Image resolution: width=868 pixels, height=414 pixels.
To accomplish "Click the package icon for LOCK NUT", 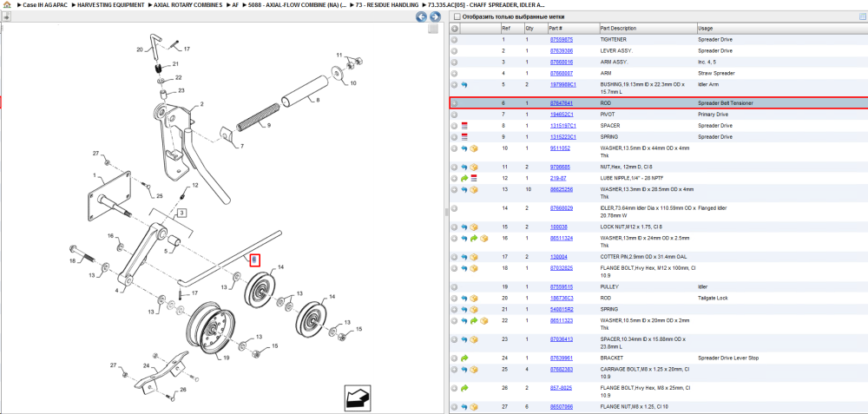I will pyautogui.click(x=474, y=227).
